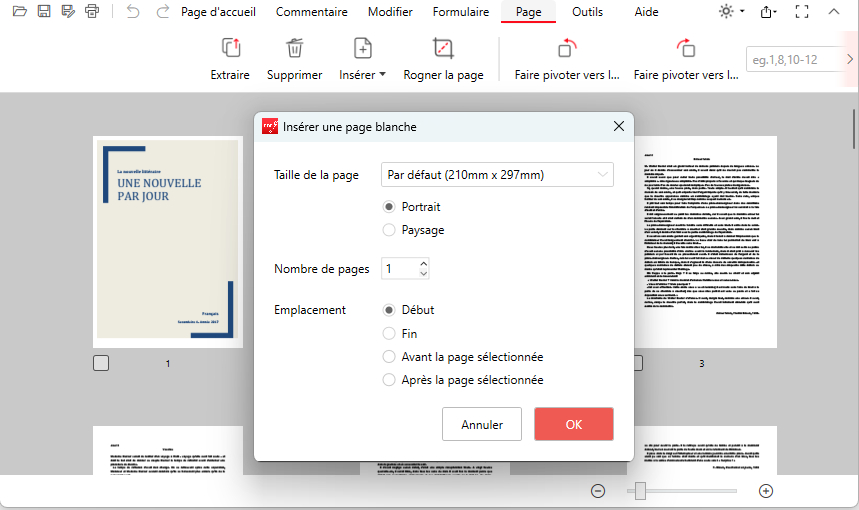The height and width of the screenshot is (510, 859).
Task: Open the Insérer page dropdown
Action: [362, 59]
